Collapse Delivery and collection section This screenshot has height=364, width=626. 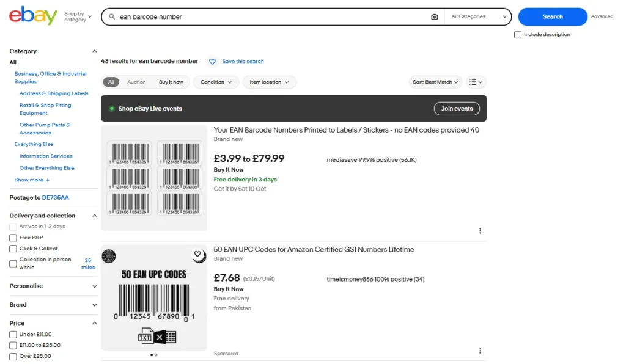[x=95, y=216]
